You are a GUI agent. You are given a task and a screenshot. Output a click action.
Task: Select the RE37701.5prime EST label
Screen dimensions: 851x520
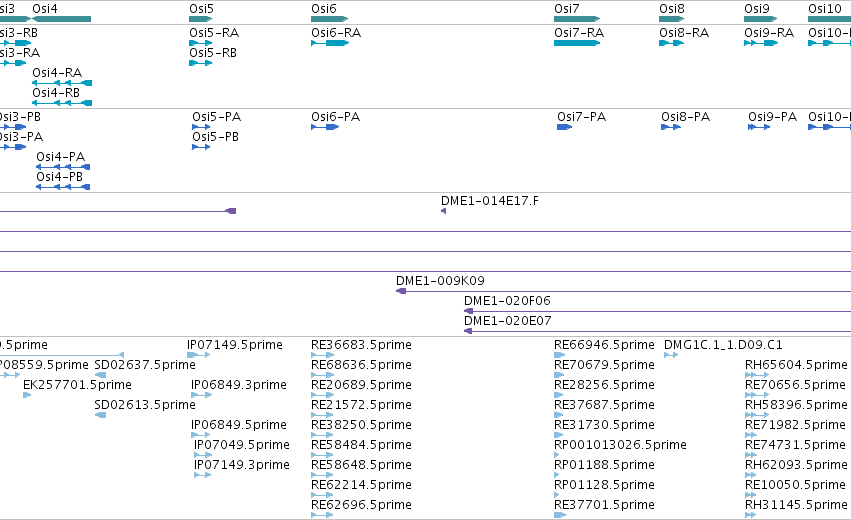pyautogui.click(x=604, y=505)
